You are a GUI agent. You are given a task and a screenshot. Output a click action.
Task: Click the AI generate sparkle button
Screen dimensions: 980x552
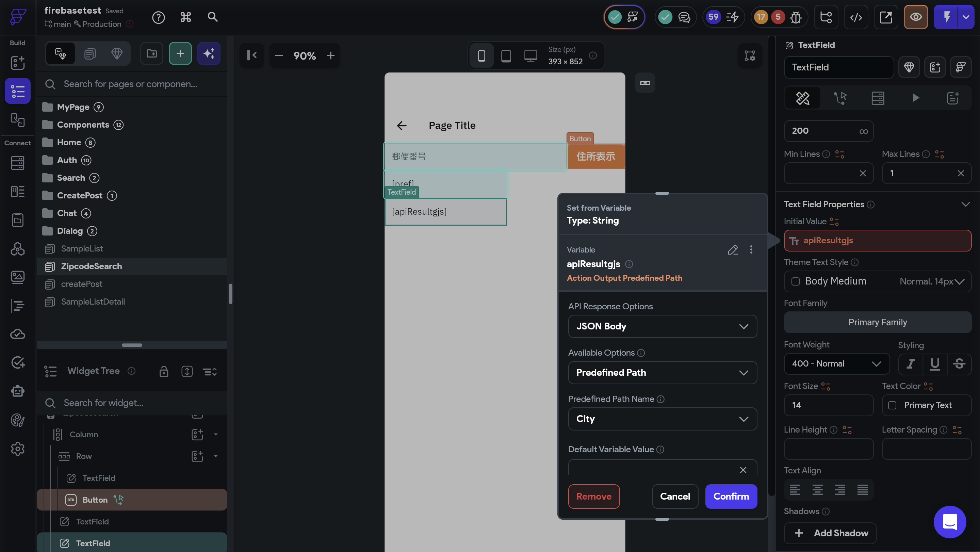pos(209,54)
